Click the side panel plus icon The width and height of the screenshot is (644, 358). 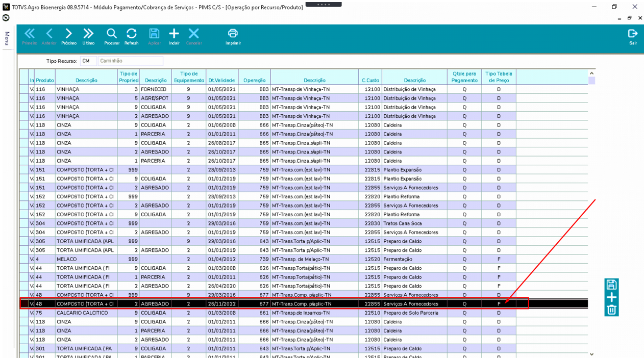pyautogui.click(x=611, y=297)
